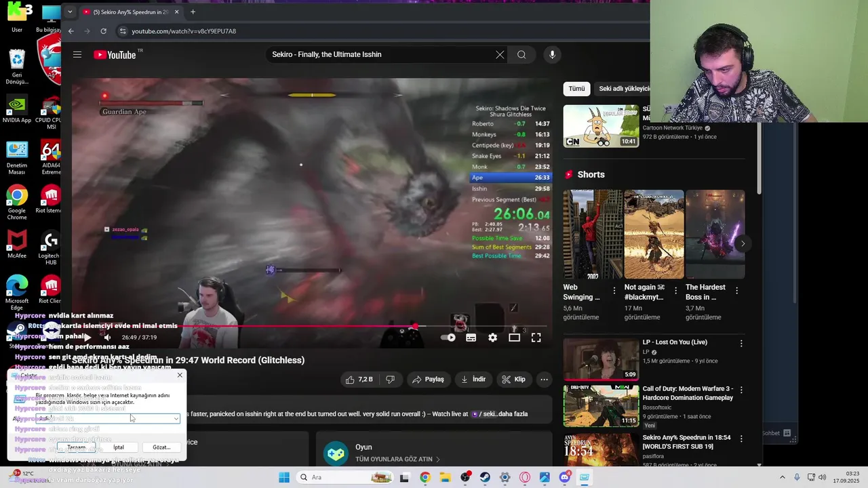
Task: Select the Tümü filter chip
Action: [x=576, y=89]
